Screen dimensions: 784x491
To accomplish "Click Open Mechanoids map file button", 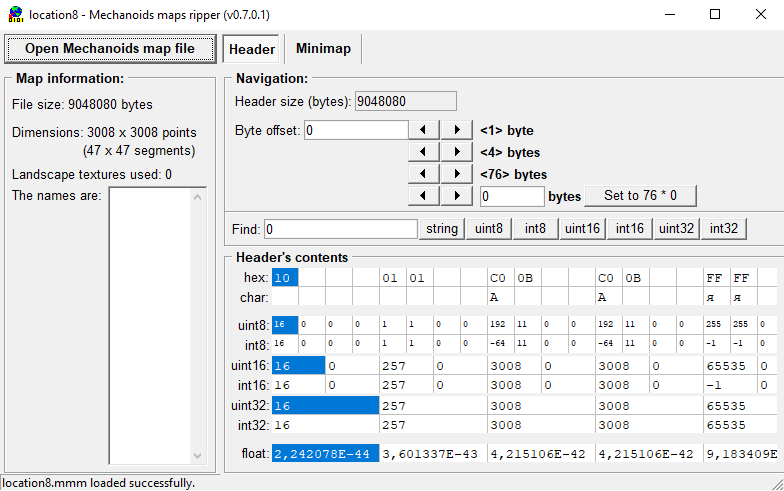I will 110,49.
